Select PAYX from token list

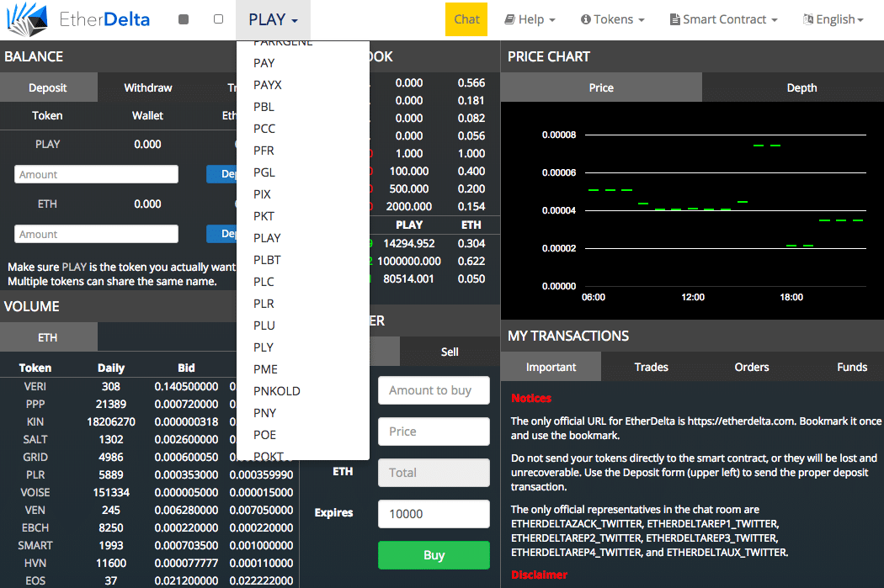303,85
